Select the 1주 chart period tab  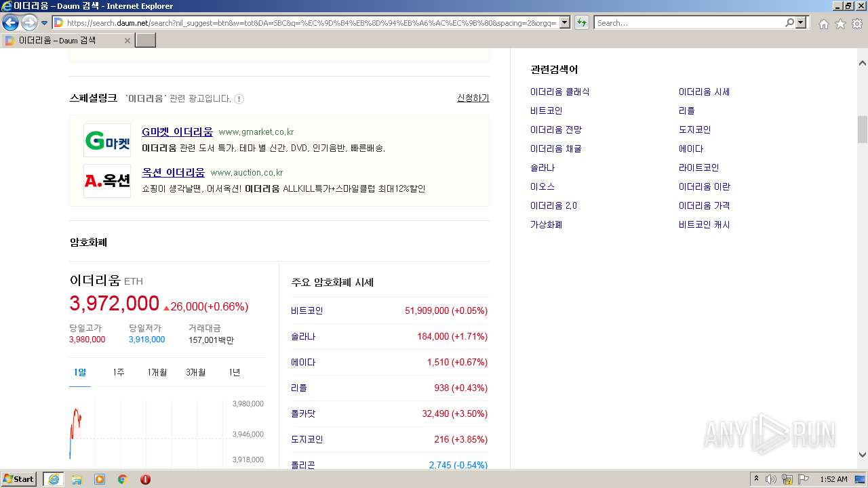[x=119, y=372]
